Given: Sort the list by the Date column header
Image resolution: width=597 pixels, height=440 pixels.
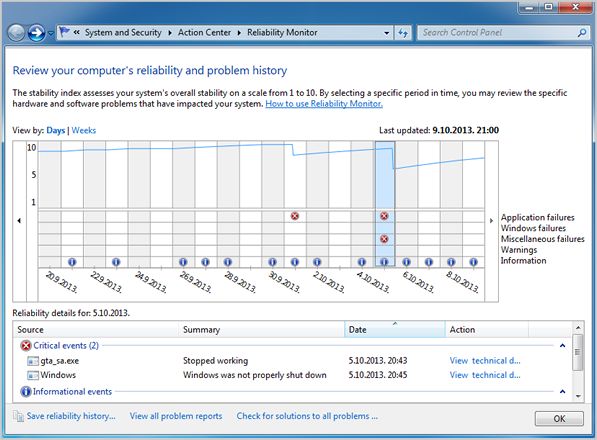Looking at the screenshot, I should point(395,330).
